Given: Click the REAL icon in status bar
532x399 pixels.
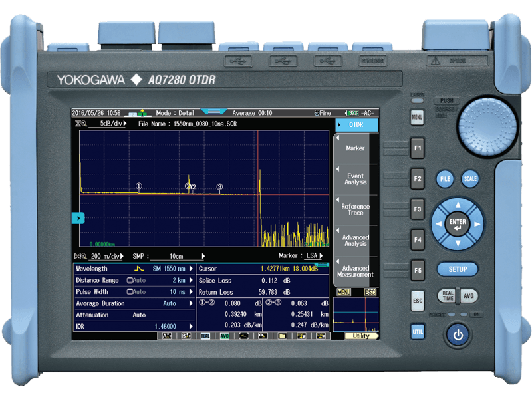Looking at the screenshot, I should click(205, 336).
